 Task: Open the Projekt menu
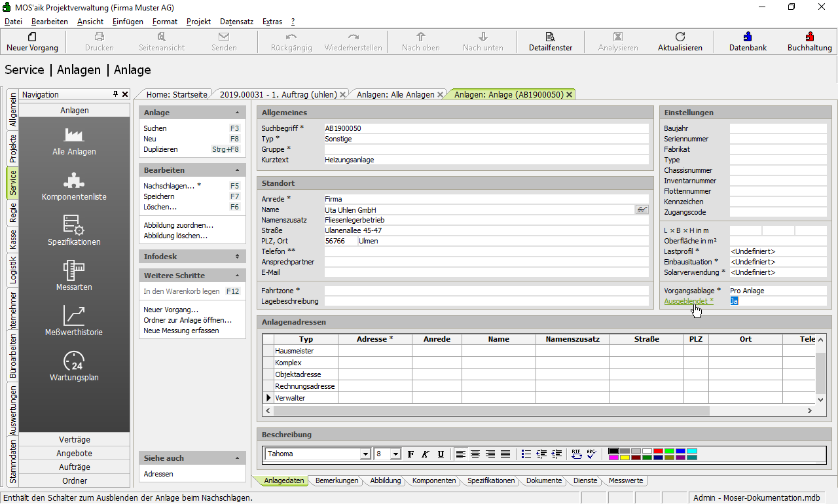pos(198,22)
